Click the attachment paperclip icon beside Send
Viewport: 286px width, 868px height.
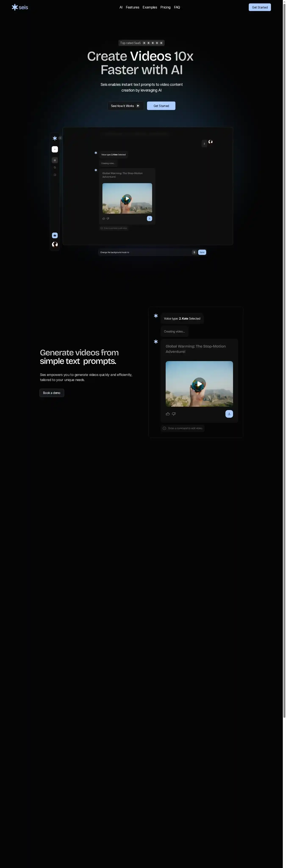194,252
